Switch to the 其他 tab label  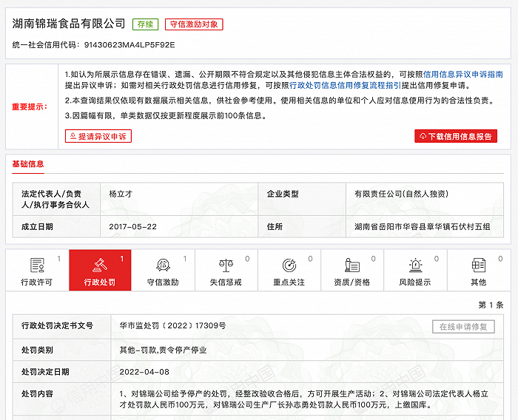(478, 282)
